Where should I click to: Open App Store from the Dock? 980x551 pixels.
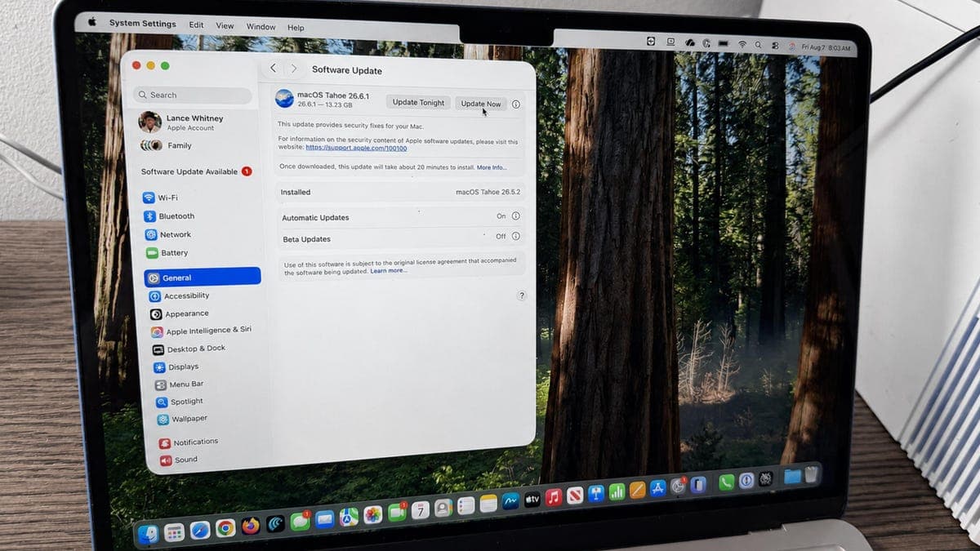pos(658,488)
